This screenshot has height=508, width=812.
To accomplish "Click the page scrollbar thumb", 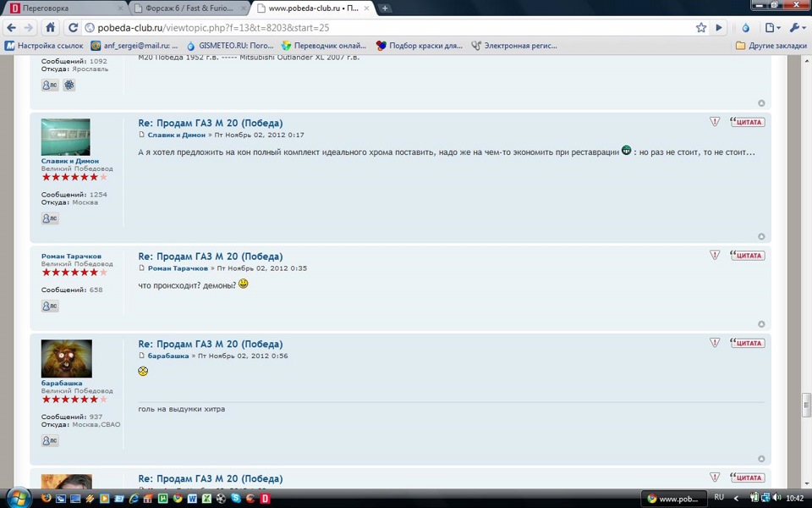I will (806, 406).
